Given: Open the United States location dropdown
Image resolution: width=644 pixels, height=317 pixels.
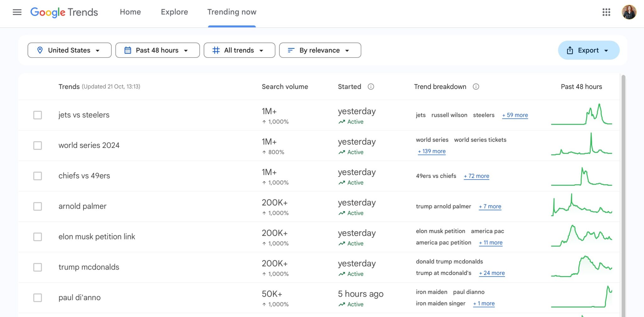Looking at the screenshot, I should 69,50.
